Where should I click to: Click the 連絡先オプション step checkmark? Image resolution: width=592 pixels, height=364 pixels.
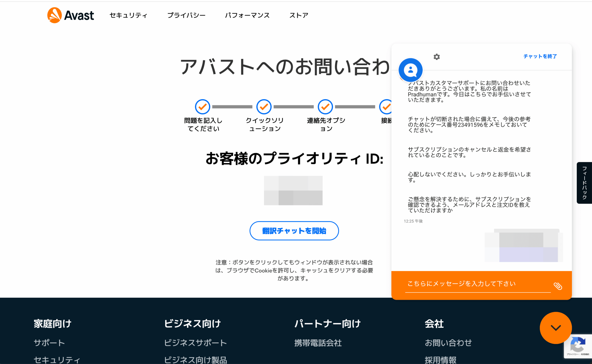[325, 107]
